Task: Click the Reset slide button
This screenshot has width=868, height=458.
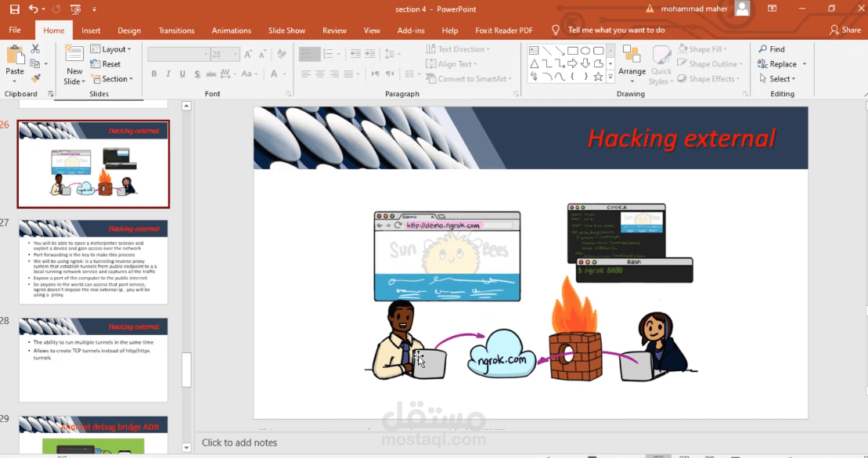Action: (x=106, y=64)
